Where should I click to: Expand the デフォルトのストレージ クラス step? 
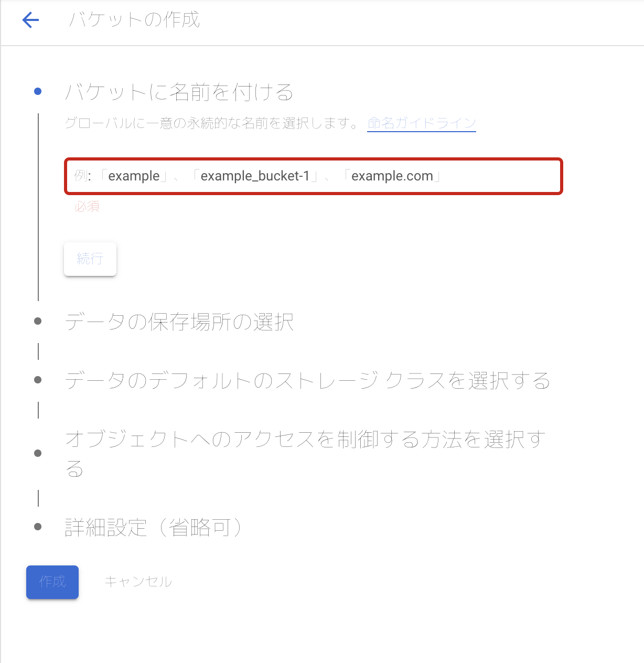(x=307, y=380)
